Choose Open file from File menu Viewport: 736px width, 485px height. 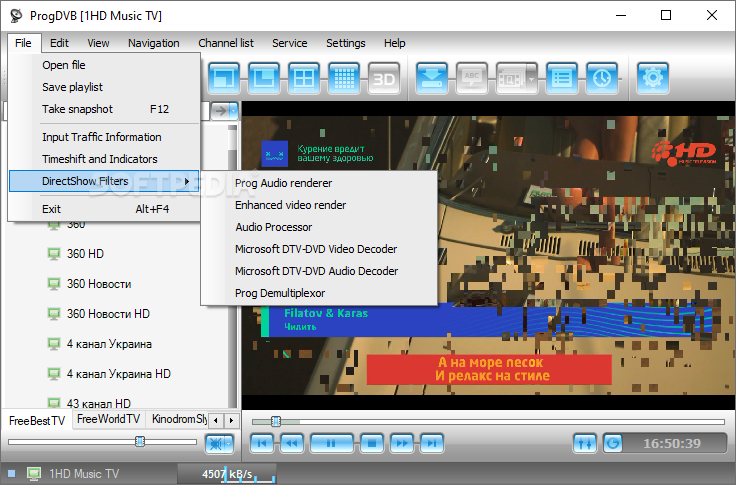[104, 65]
